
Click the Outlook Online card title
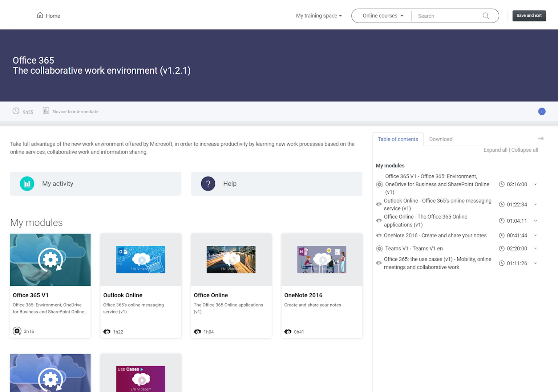(x=123, y=295)
